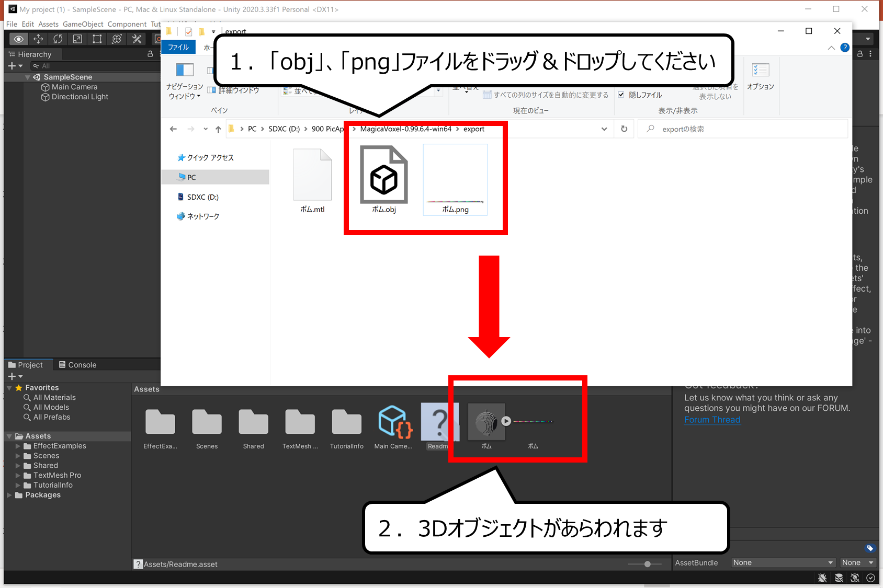This screenshot has height=588, width=883.
Task: Select Main Camera in Hierarchy
Action: tap(74, 87)
